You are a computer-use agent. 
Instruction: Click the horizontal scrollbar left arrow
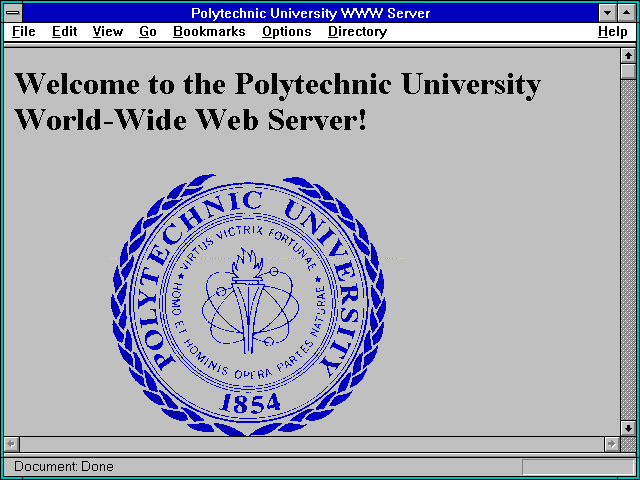point(11,444)
